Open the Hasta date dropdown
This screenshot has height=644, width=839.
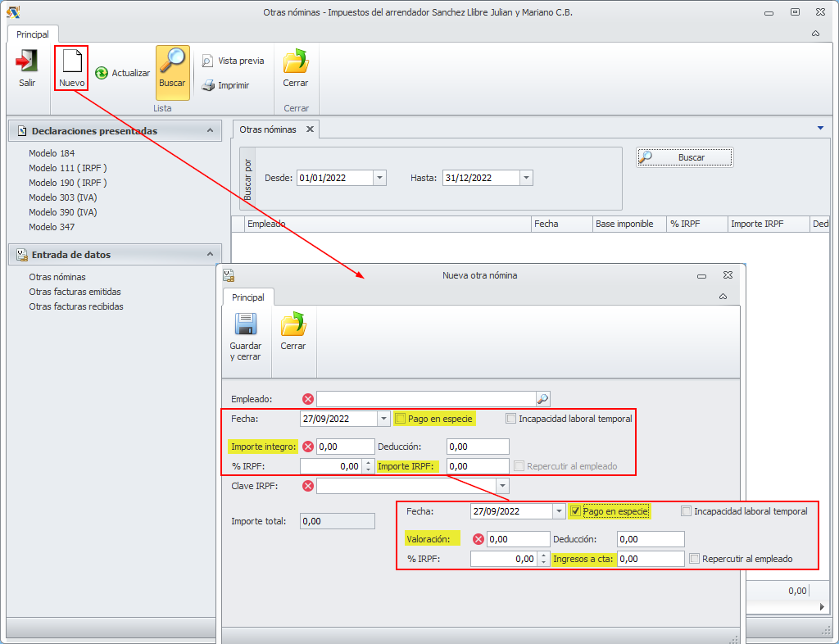coord(526,178)
